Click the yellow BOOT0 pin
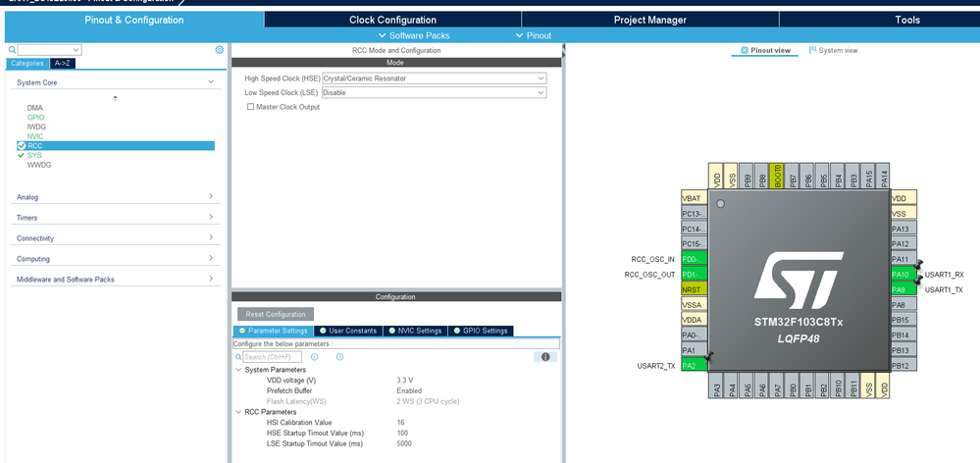 tap(777, 177)
